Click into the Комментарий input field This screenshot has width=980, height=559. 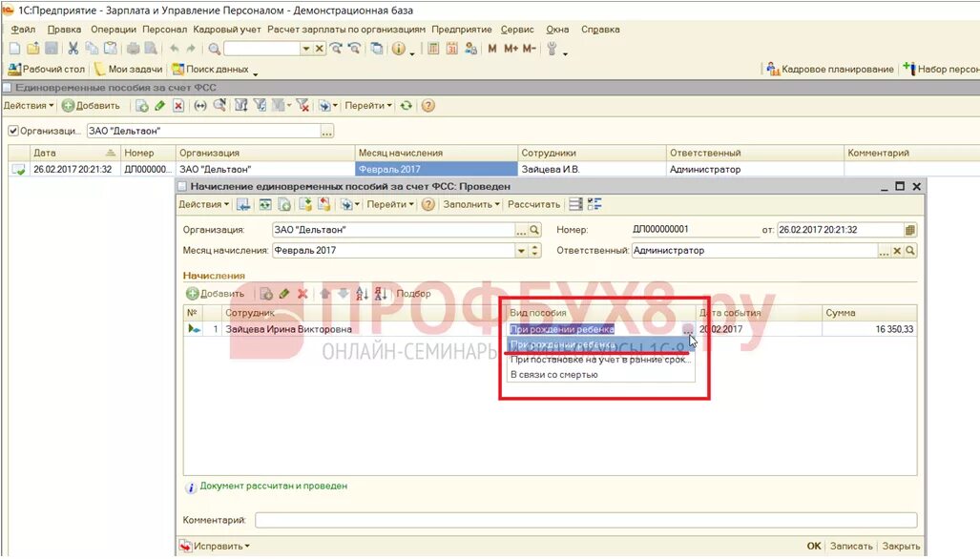586,520
